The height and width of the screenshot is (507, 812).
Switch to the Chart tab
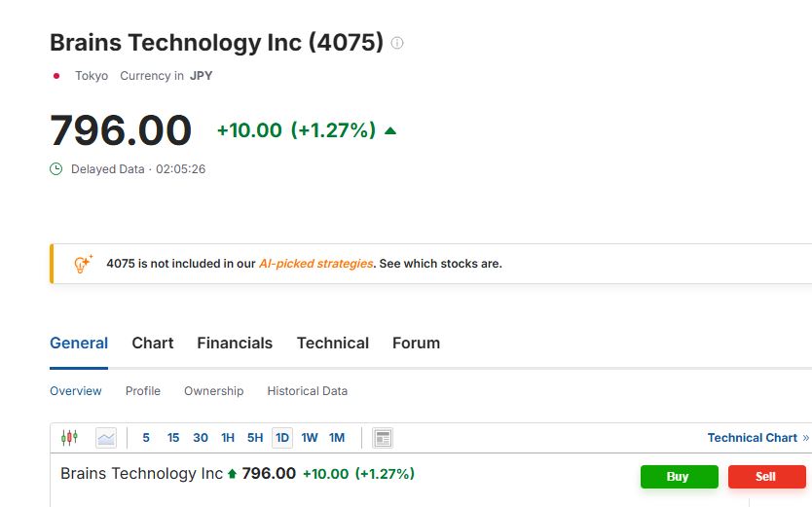pos(153,343)
